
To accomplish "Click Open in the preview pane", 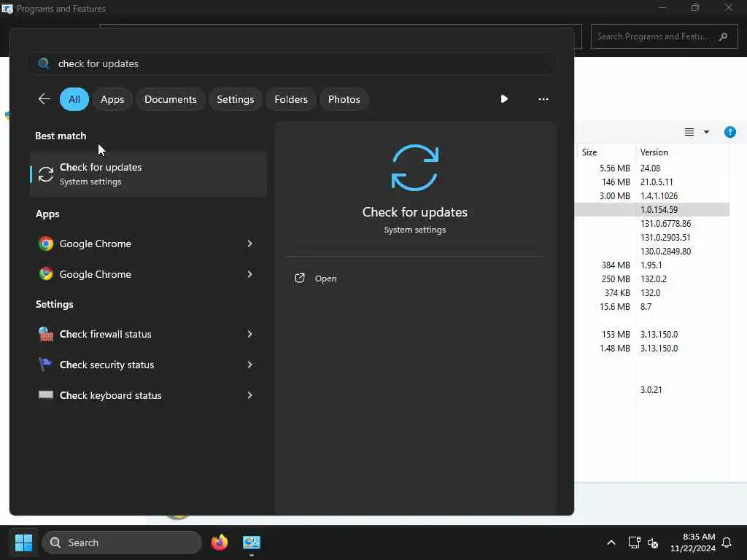I will click(326, 279).
